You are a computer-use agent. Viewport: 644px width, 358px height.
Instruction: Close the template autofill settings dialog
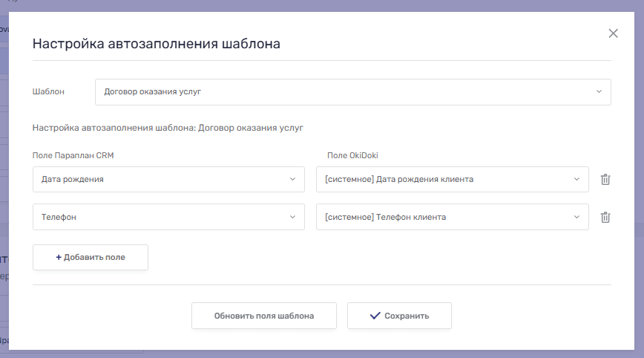613,33
